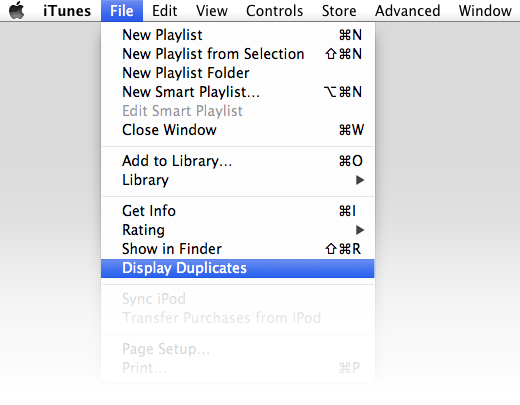The image size is (520, 405).
Task: Open the View menu
Action: pyautogui.click(x=212, y=11)
